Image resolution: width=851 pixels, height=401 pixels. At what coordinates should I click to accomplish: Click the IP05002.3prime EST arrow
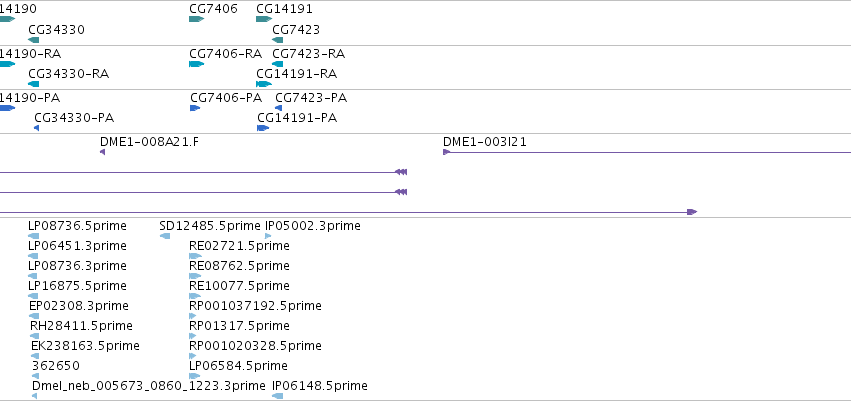[x=268, y=236]
